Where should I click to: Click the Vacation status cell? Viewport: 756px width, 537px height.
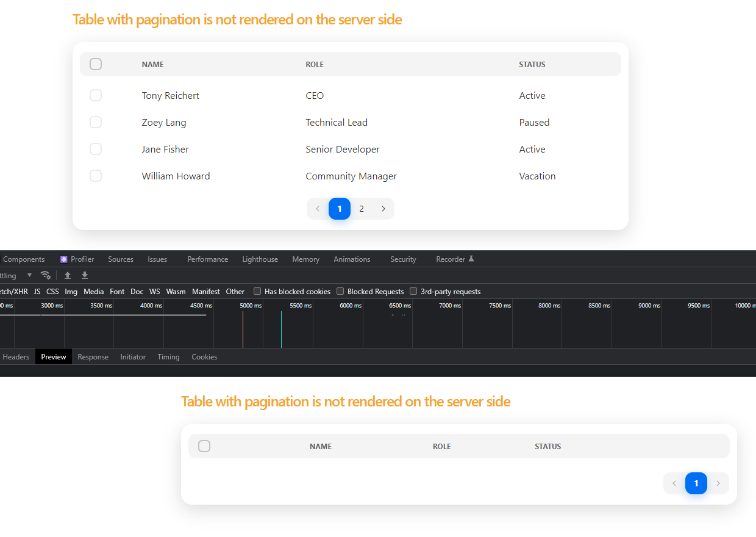538,176
